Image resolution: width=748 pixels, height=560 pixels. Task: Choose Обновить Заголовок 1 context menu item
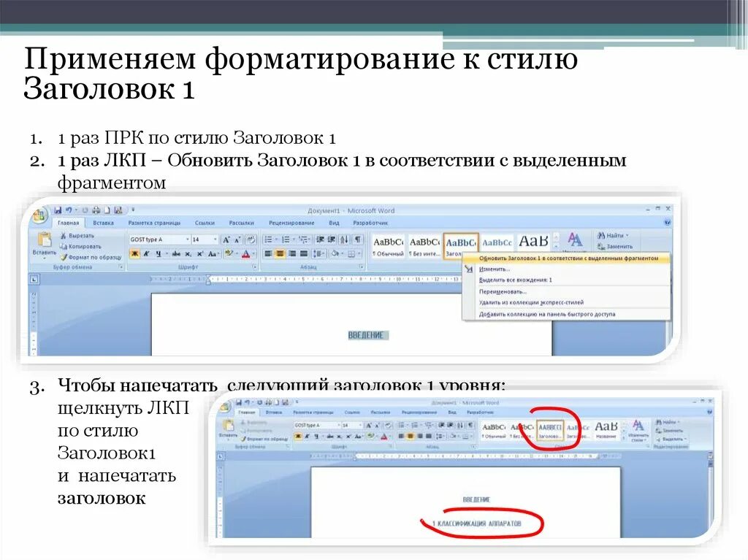pyautogui.click(x=567, y=258)
